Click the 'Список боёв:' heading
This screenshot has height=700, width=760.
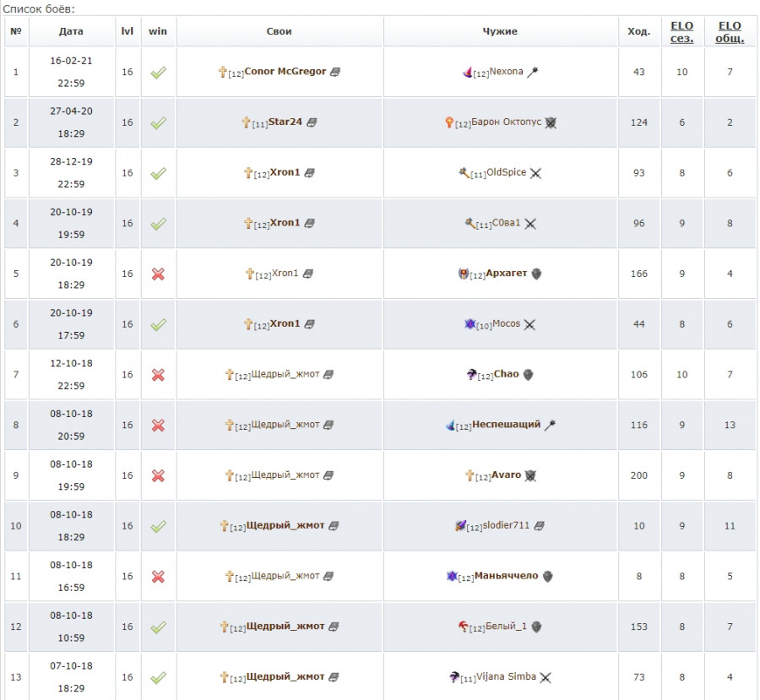tap(39, 8)
